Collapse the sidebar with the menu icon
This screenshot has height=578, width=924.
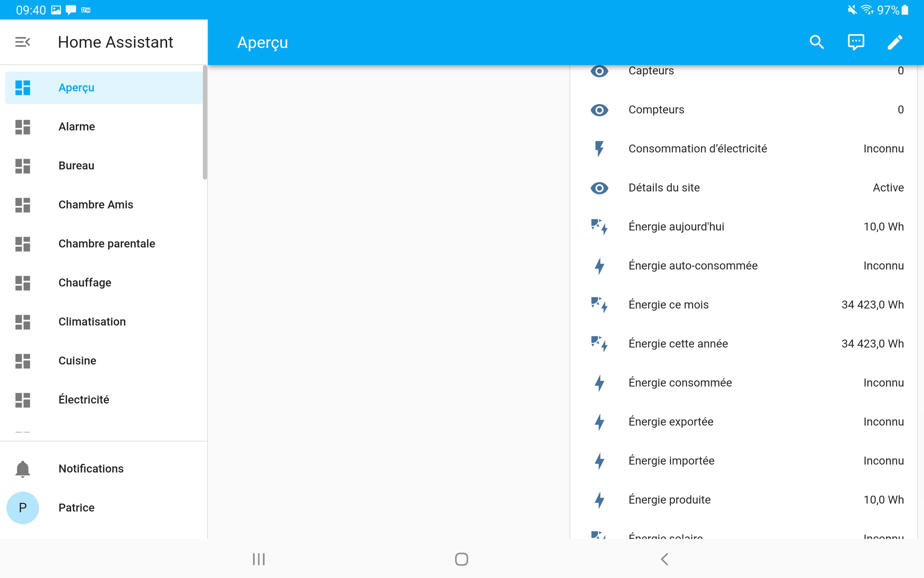pos(22,42)
